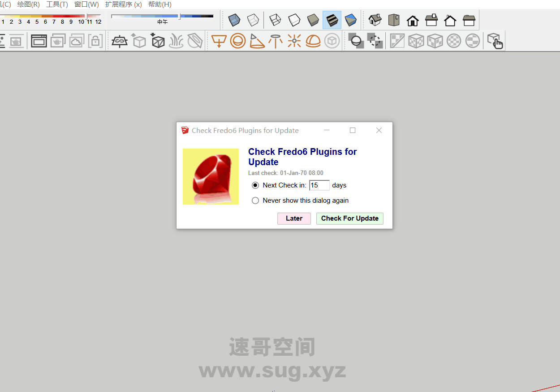Click the half-checkered sphere icon
Image resolution: width=560 pixels, height=392 pixels.
pyautogui.click(x=473, y=41)
